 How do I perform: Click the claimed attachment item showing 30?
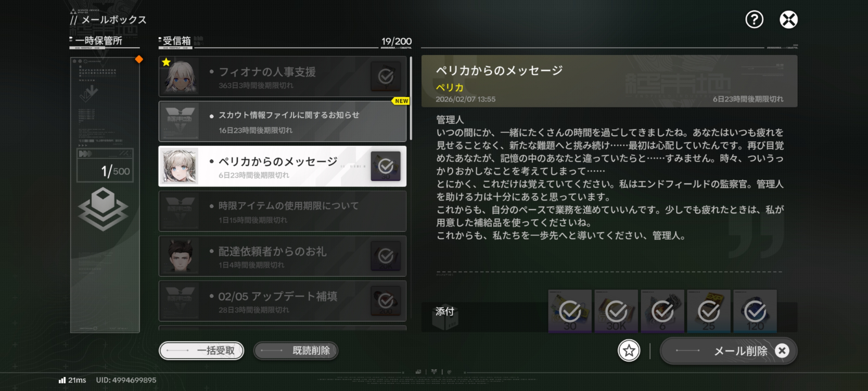[570, 311]
